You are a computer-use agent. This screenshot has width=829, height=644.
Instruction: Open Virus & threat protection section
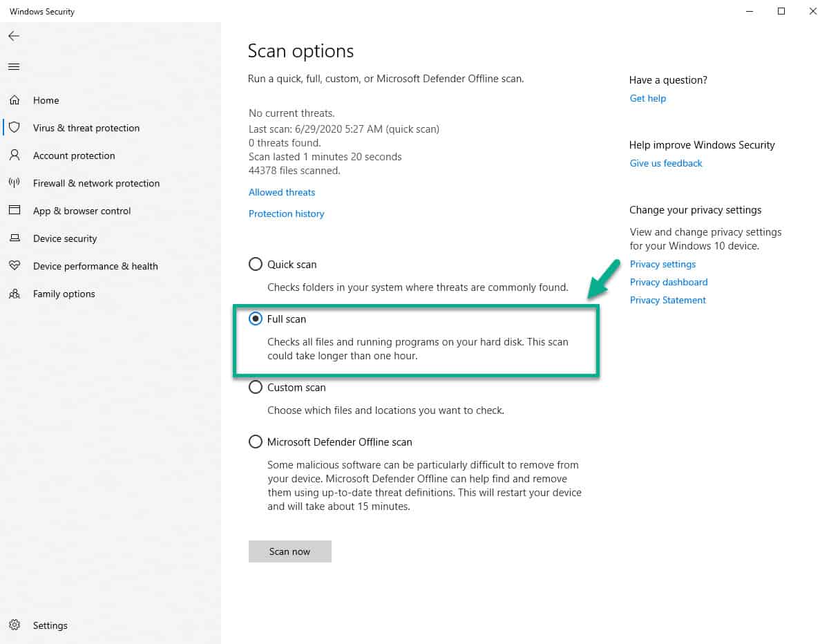86,128
